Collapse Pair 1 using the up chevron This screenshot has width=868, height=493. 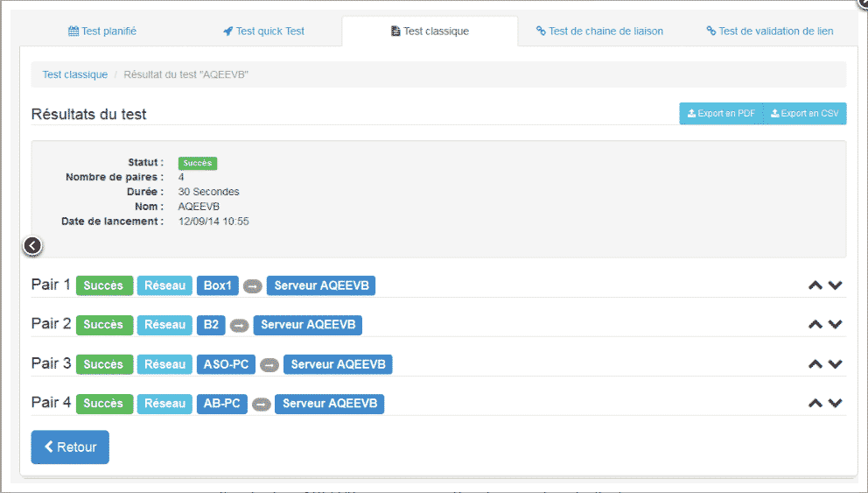pyautogui.click(x=815, y=285)
